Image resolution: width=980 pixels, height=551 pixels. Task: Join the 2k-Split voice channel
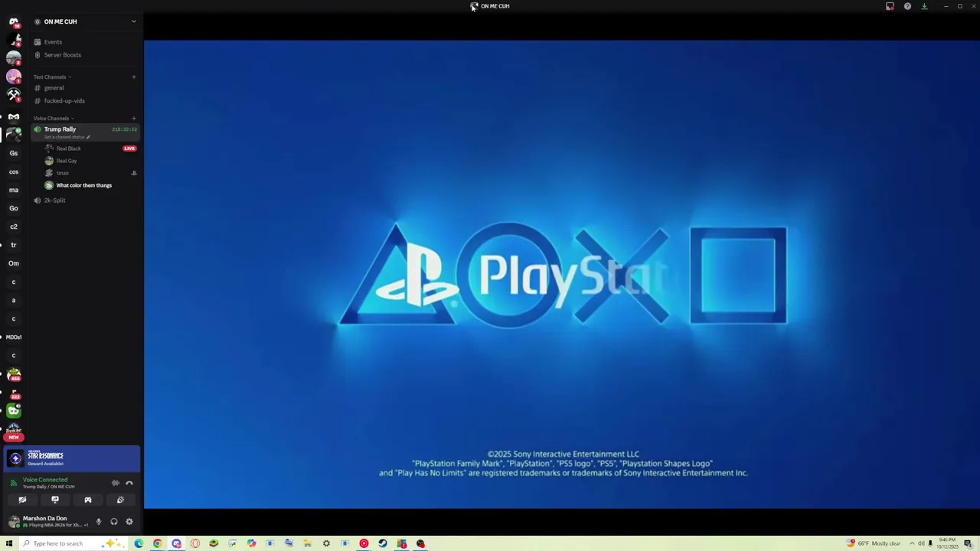pyautogui.click(x=54, y=201)
